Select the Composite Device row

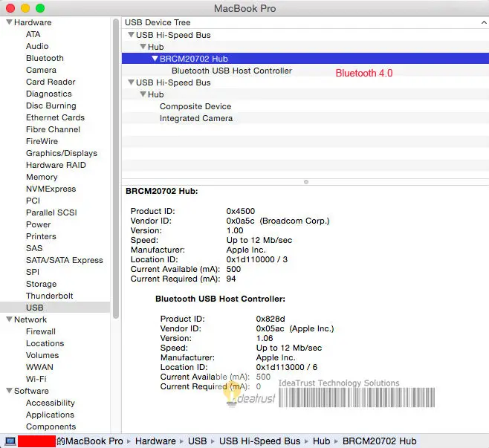305,106
